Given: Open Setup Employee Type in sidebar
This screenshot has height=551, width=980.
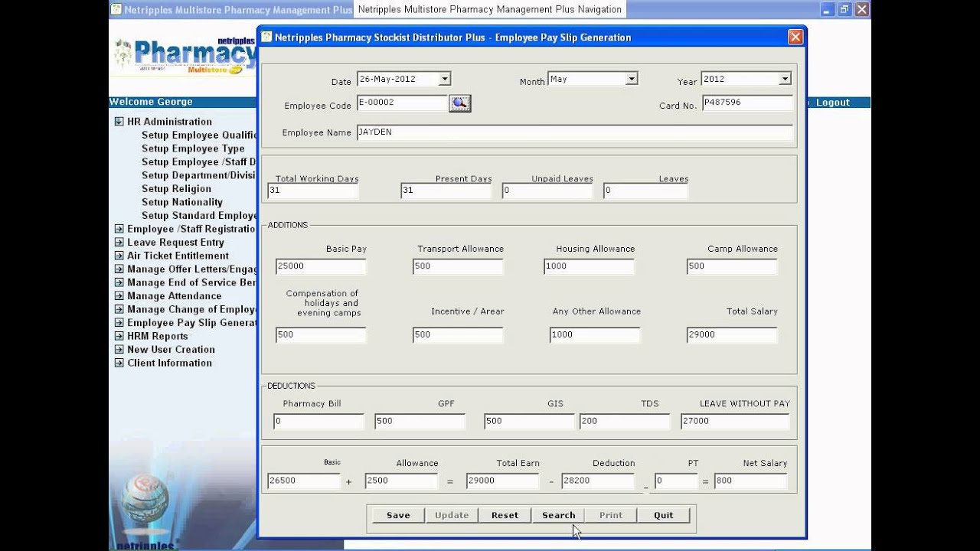Looking at the screenshot, I should pyautogui.click(x=193, y=148).
